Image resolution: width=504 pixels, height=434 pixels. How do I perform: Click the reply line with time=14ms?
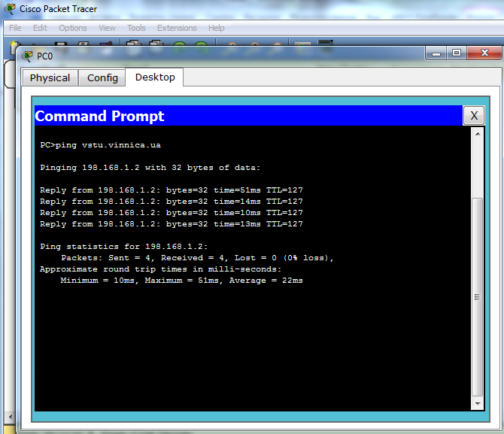click(172, 202)
